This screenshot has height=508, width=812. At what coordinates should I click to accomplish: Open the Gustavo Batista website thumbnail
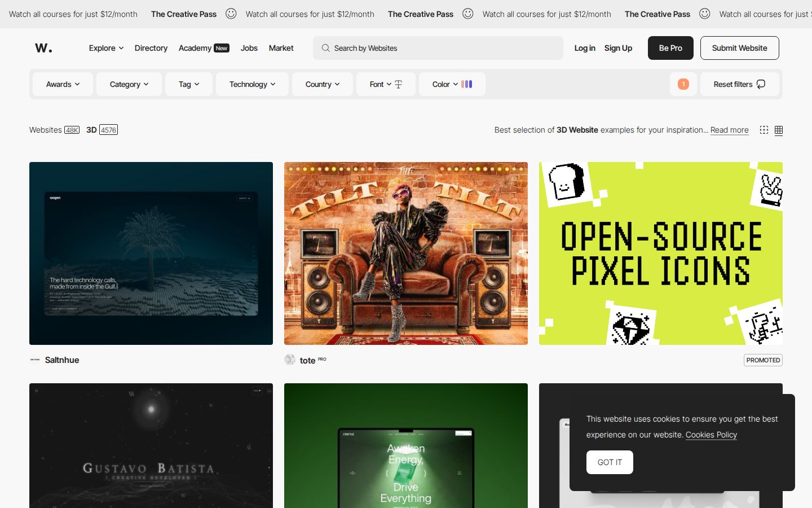coord(151,445)
